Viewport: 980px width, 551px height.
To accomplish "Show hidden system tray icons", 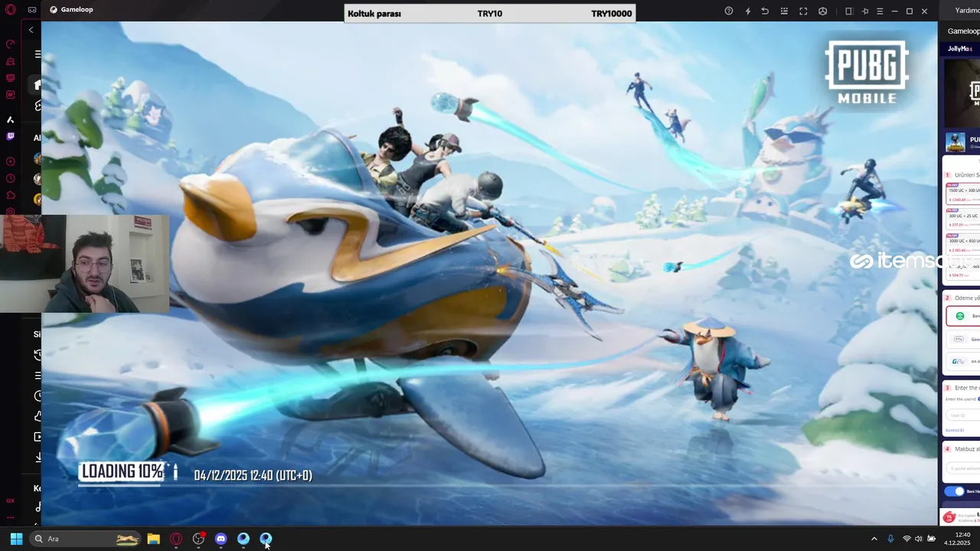I will click(x=874, y=539).
